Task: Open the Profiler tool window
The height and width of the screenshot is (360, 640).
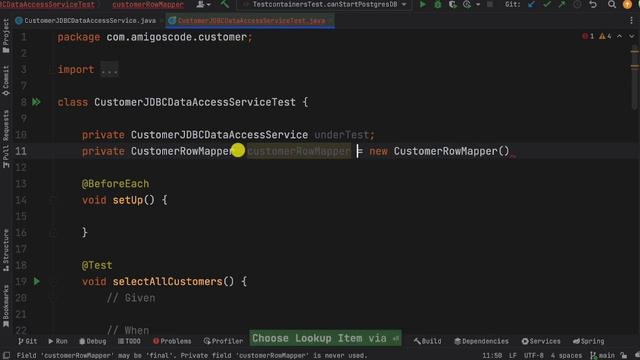Action: pos(223,341)
